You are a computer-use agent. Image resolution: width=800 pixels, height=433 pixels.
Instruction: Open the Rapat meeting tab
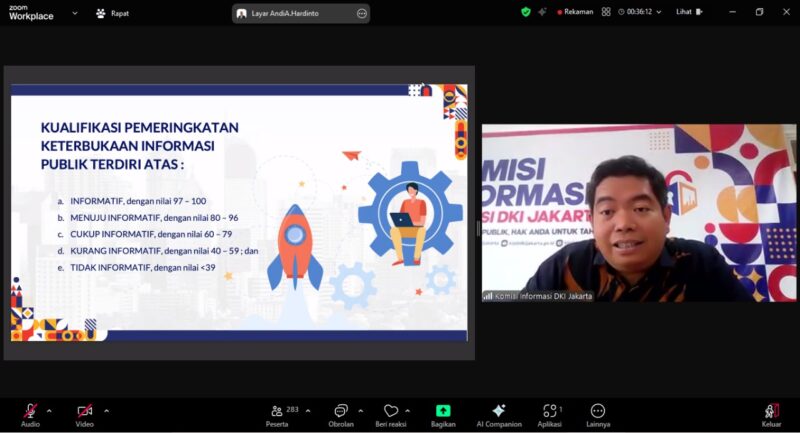[x=112, y=13]
